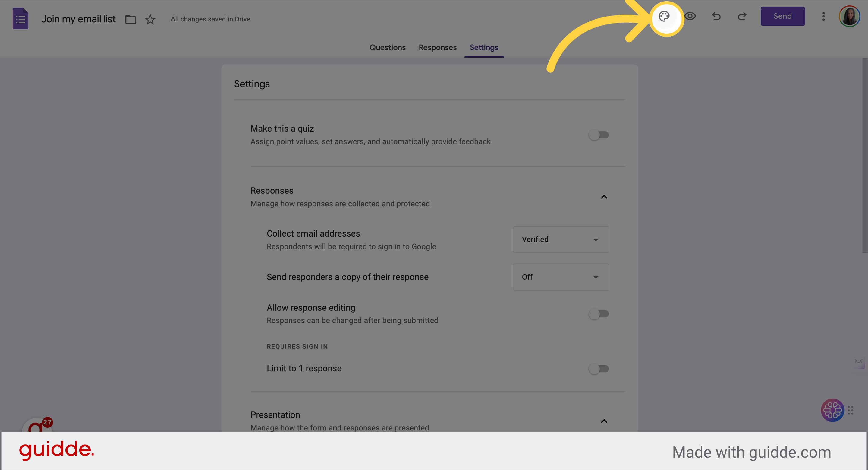Enable the Make this a quiz toggle
Image resolution: width=868 pixels, height=470 pixels.
click(x=599, y=135)
